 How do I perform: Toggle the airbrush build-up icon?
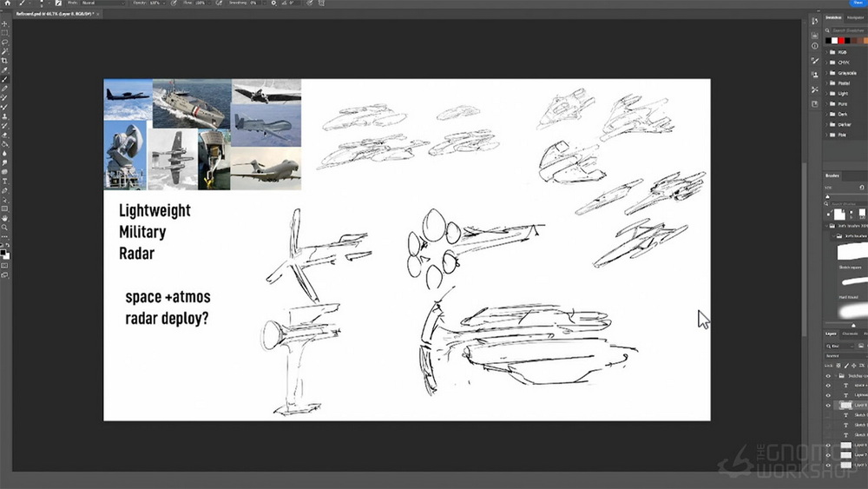pyautogui.click(x=218, y=3)
